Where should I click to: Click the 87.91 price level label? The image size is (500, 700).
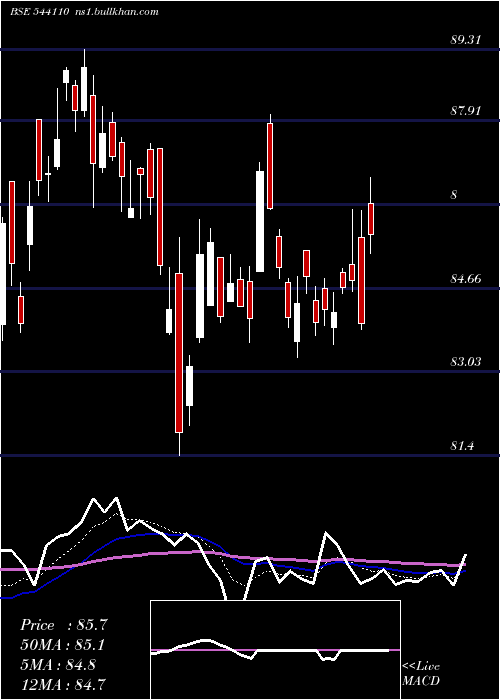466,110
